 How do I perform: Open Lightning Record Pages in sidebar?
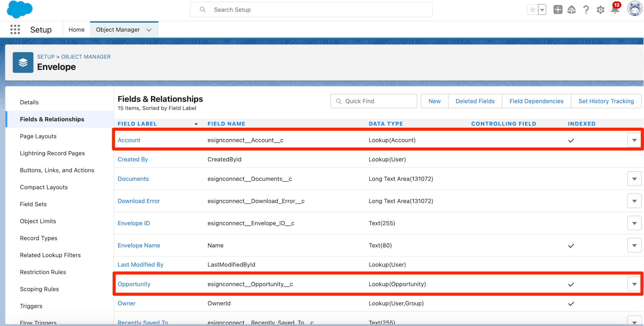click(x=52, y=153)
